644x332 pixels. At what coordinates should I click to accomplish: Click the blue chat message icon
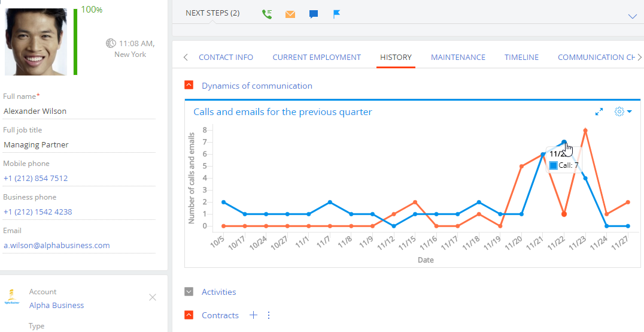coord(314,14)
